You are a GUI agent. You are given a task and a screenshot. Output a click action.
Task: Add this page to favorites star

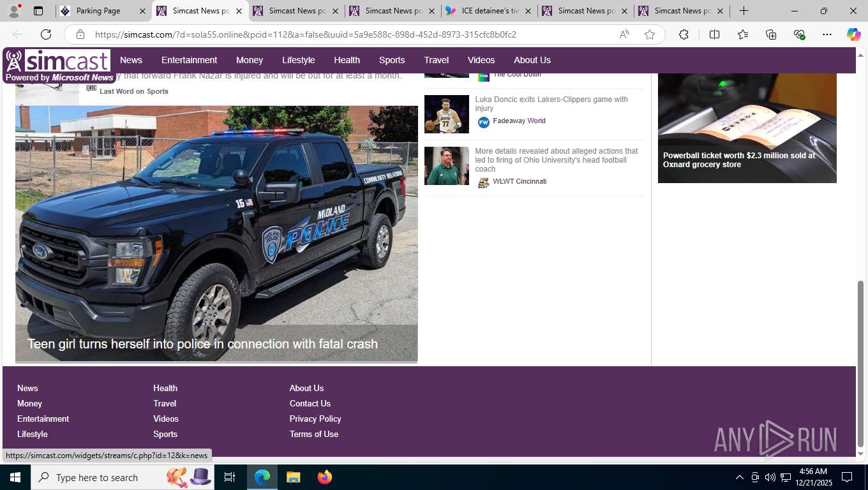[x=650, y=34]
